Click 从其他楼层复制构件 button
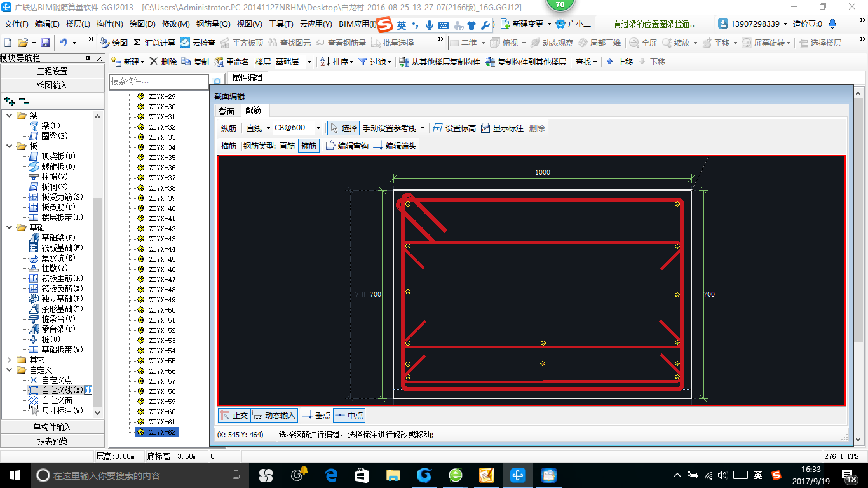Screen dimensions: 868x488 pyautogui.click(x=440, y=62)
